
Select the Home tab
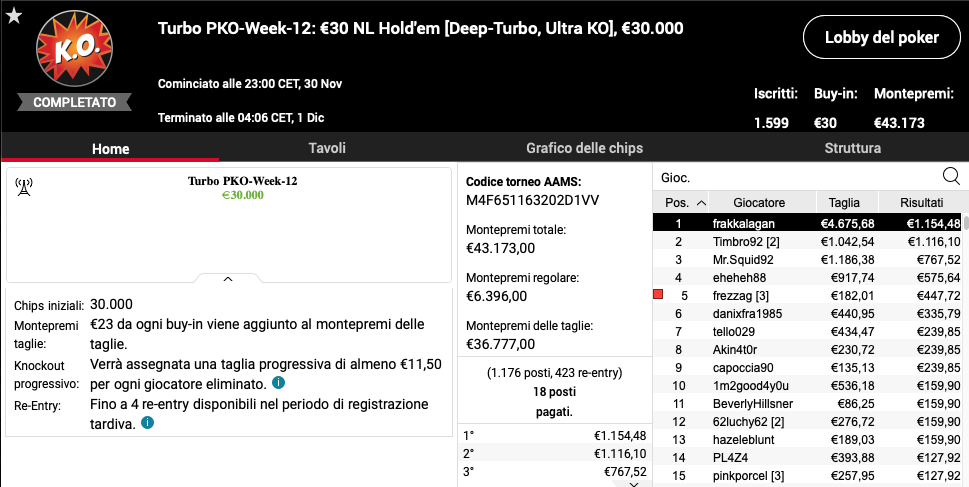pos(110,149)
